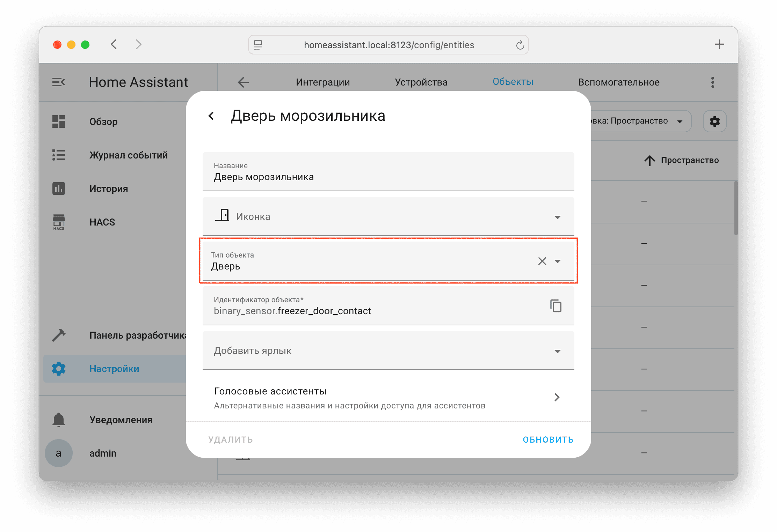777x532 pixels.
Task: Open Панель разработчика tools
Action: (x=137, y=335)
